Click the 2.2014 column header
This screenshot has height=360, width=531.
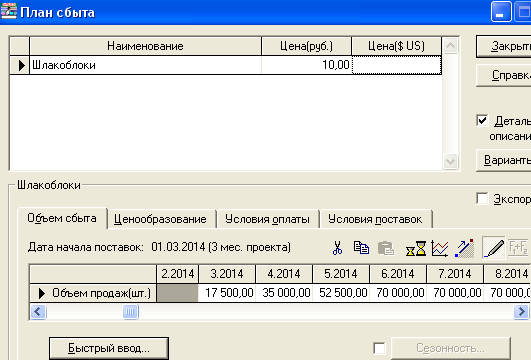178,274
